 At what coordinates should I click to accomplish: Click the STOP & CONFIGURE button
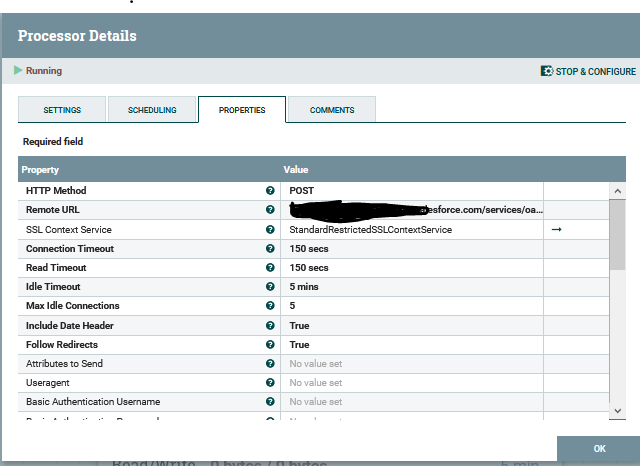pos(588,71)
